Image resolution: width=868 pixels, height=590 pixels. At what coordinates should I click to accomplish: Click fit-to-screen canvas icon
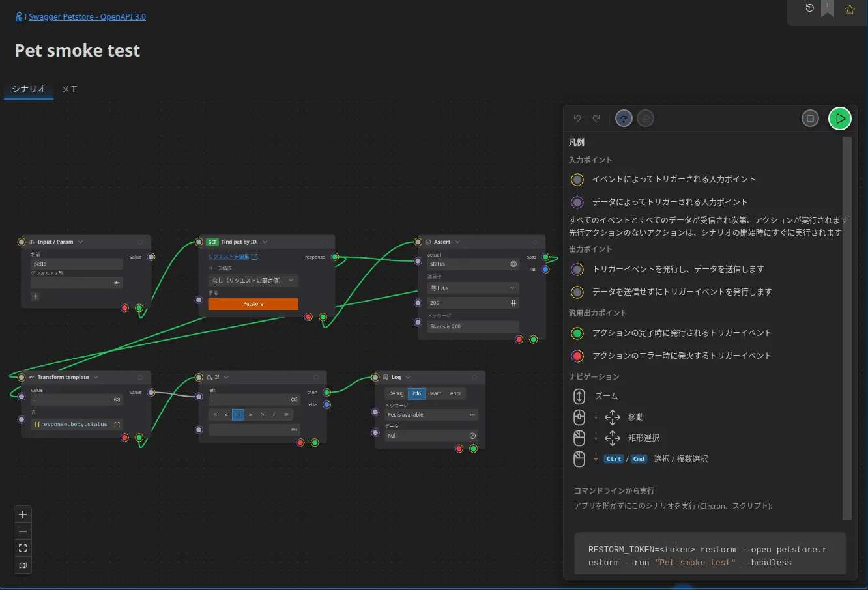23,548
